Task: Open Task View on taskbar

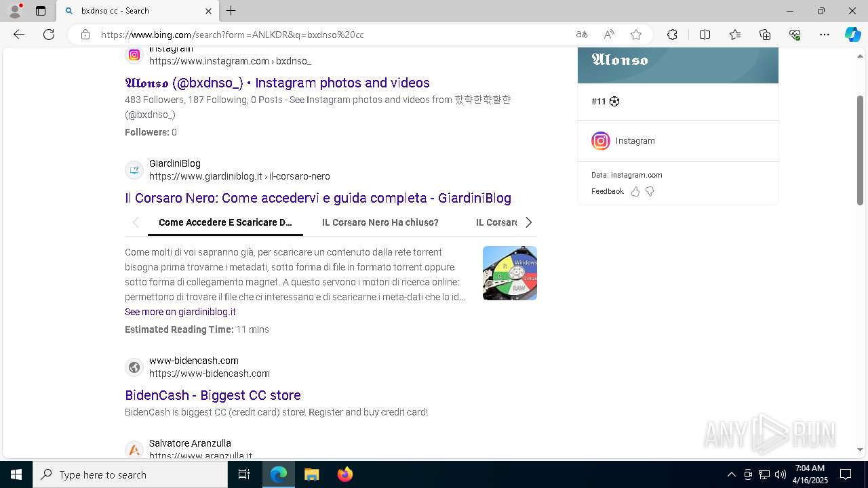Action: click(244, 474)
